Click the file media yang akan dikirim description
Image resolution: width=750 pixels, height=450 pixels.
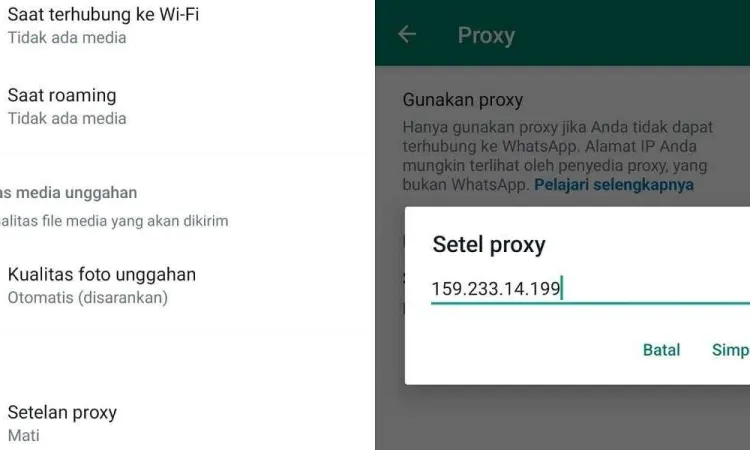point(114,221)
